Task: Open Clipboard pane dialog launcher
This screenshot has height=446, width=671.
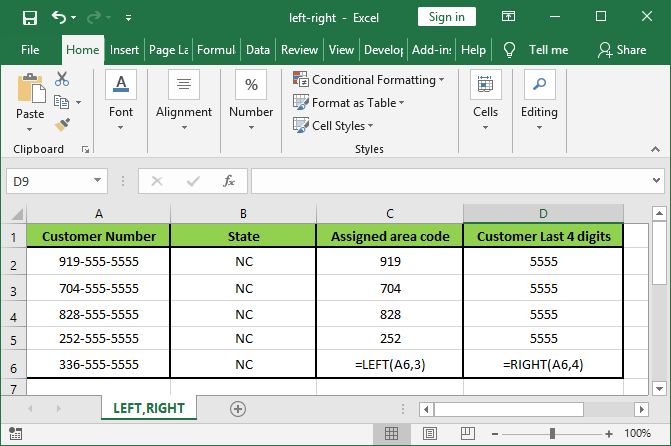Action: (86, 149)
